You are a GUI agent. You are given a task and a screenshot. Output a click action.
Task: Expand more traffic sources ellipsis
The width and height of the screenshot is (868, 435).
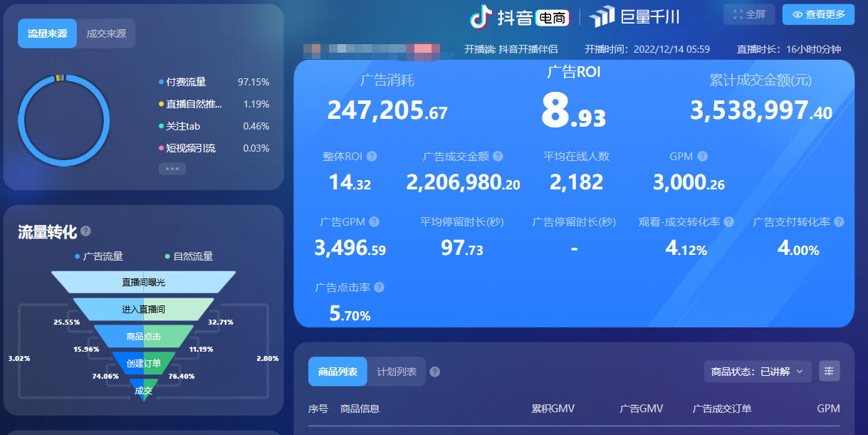[172, 169]
